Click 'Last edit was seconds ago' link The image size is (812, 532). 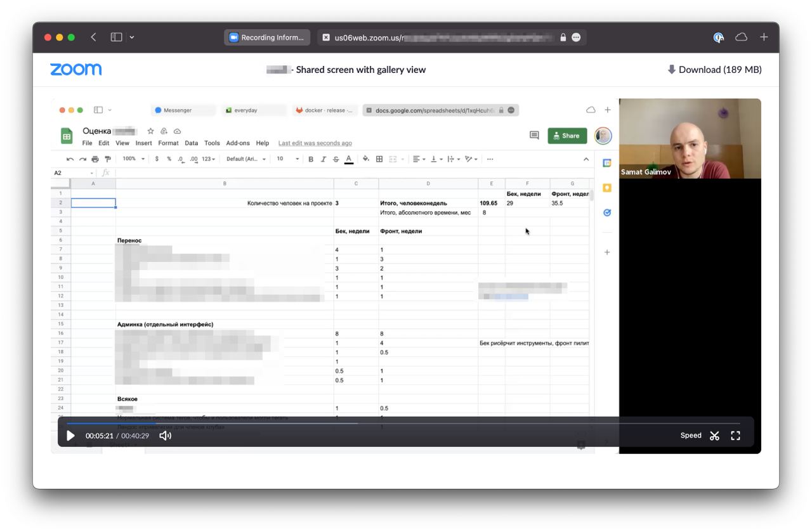pos(315,143)
